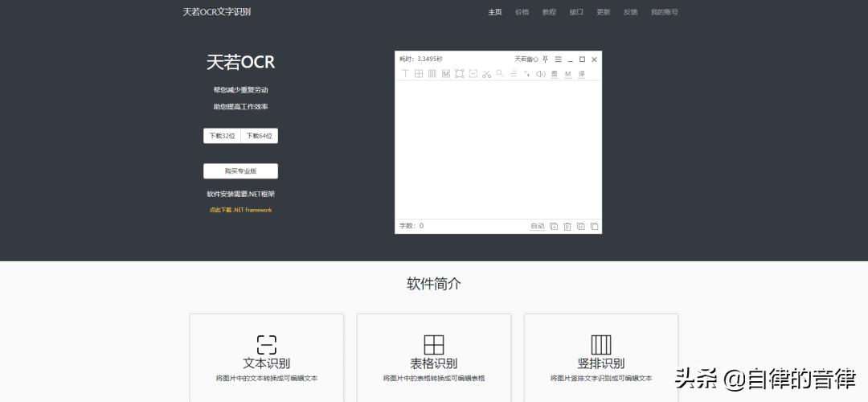Screen dimensions: 868x402
Task: Click the 将图片竖排文字识别成可编辑文本 description
Action: (601, 379)
